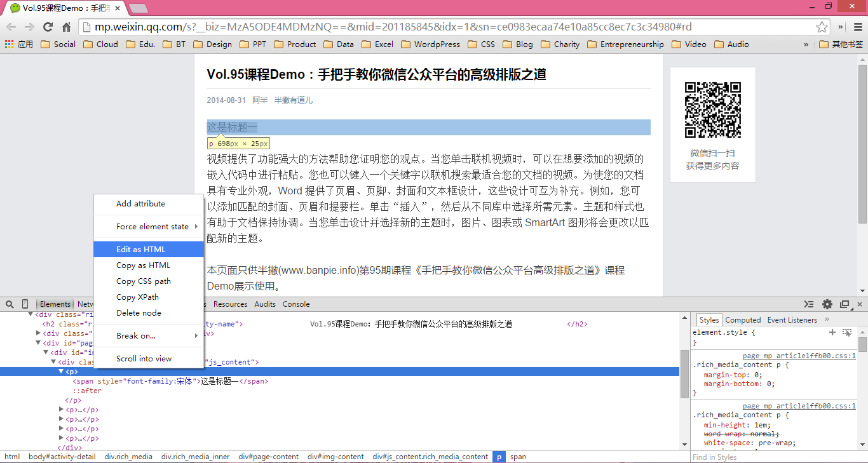Image resolution: width=868 pixels, height=463 pixels.
Task: Reload the page
Action: click(x=48, y=27)
